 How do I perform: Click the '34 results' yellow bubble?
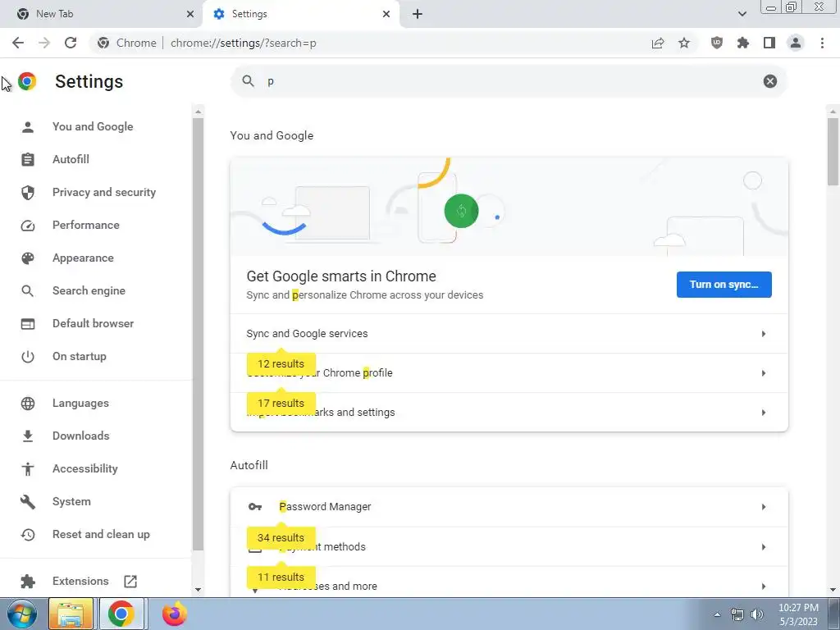[281, 538]
